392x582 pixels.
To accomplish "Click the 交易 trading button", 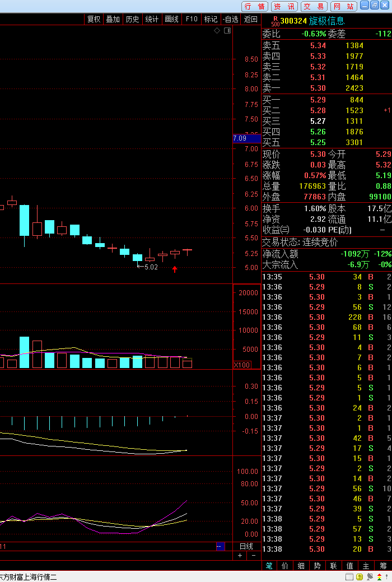I will pyautogui.click(x=314, y=6).
